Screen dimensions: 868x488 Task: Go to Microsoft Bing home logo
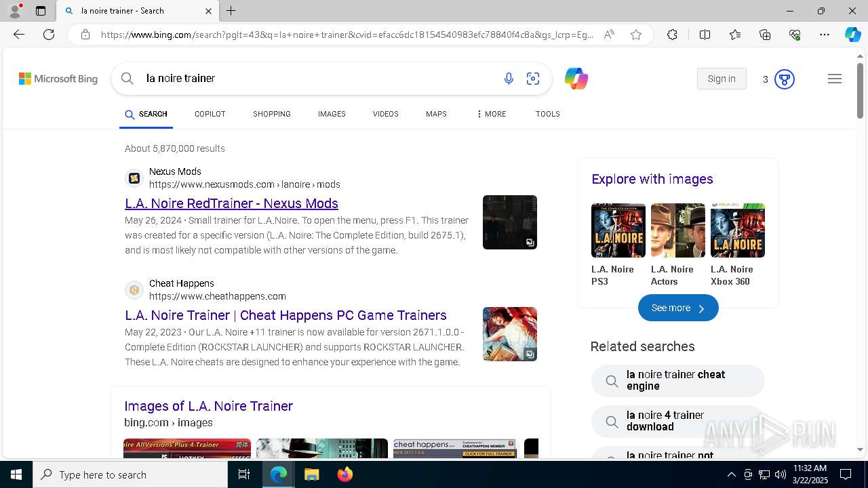pyautogui.click(x=58, y=79)
